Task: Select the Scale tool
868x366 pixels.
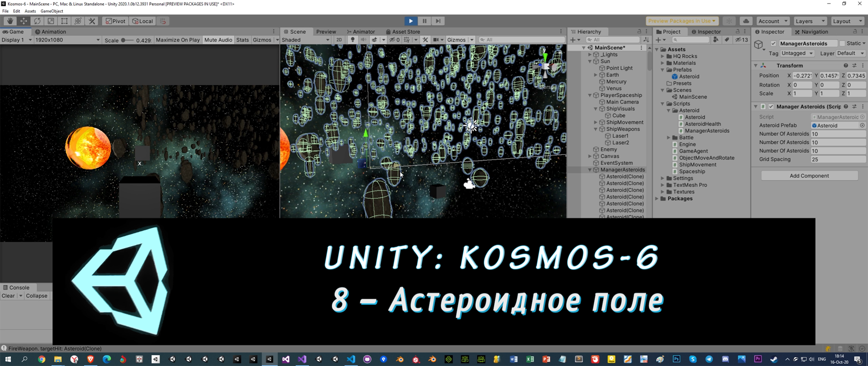Action: (x=51, y=21)
